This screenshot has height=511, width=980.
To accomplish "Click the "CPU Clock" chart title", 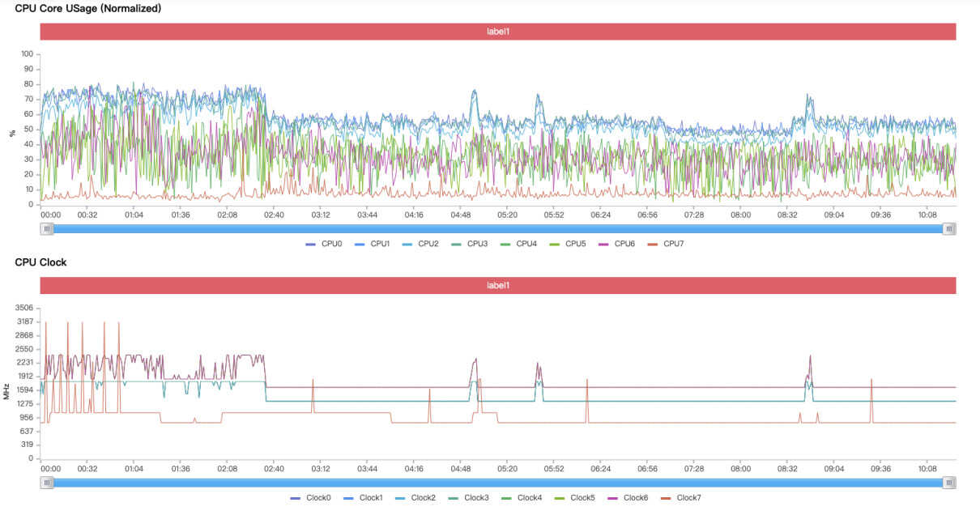I will pyautogui.click(x=40, y=262).
